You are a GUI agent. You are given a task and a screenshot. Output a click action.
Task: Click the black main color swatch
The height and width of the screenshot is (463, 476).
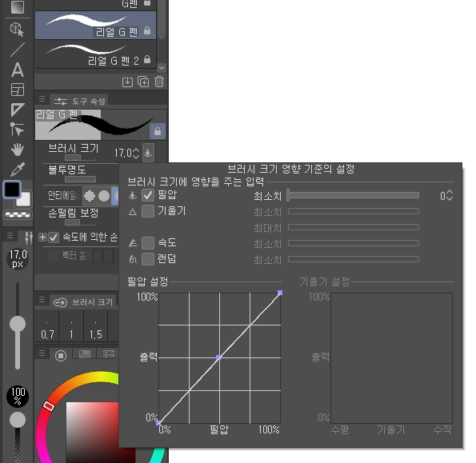(12, 190)
